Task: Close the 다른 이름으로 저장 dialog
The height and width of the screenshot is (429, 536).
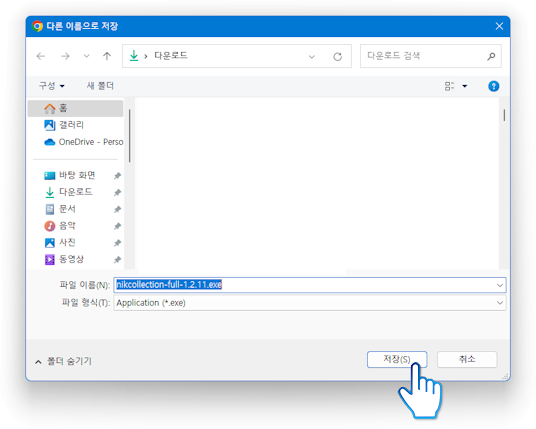Action: coord(499,26)
